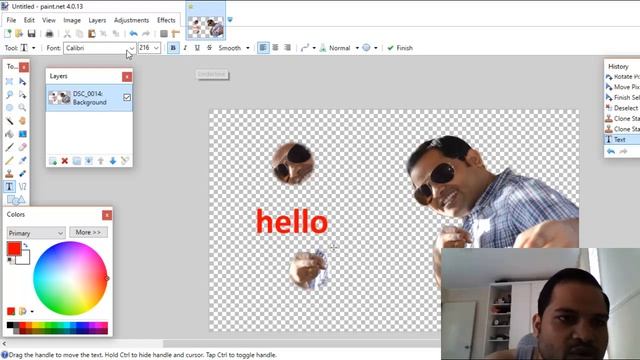This screenshot has width=640, height=360.
Task: Select the Paint Bucket tool
Action: [x=9, y=134]
